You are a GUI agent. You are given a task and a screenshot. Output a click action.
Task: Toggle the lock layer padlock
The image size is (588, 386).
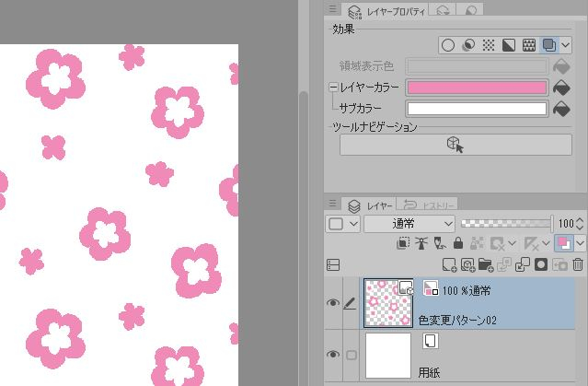click(458, 243)
